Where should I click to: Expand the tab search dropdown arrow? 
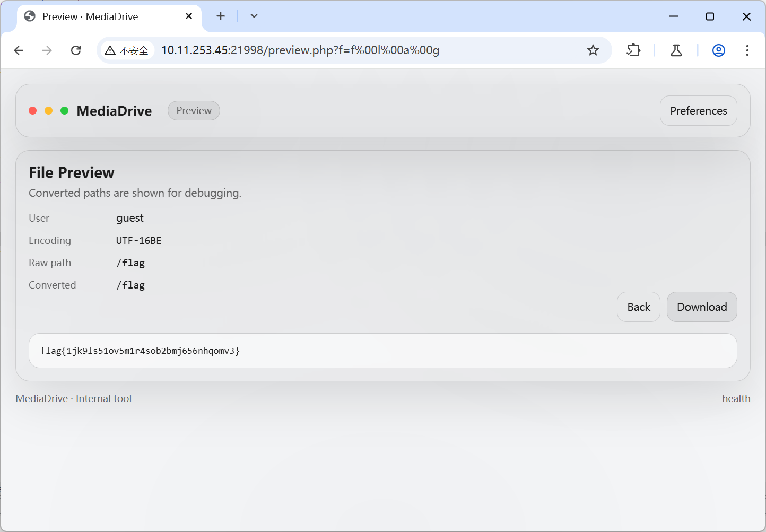tap(254, 16)
